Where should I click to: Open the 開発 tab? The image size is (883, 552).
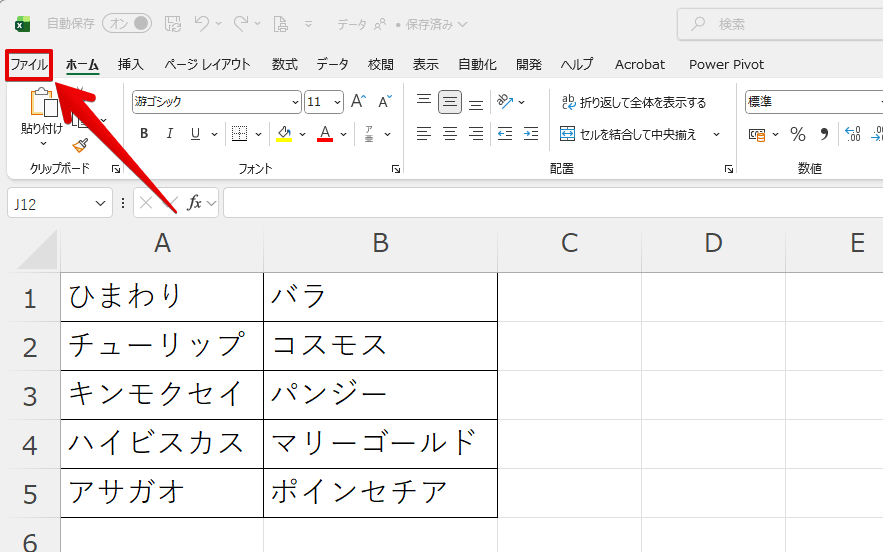tap(529, 65)
